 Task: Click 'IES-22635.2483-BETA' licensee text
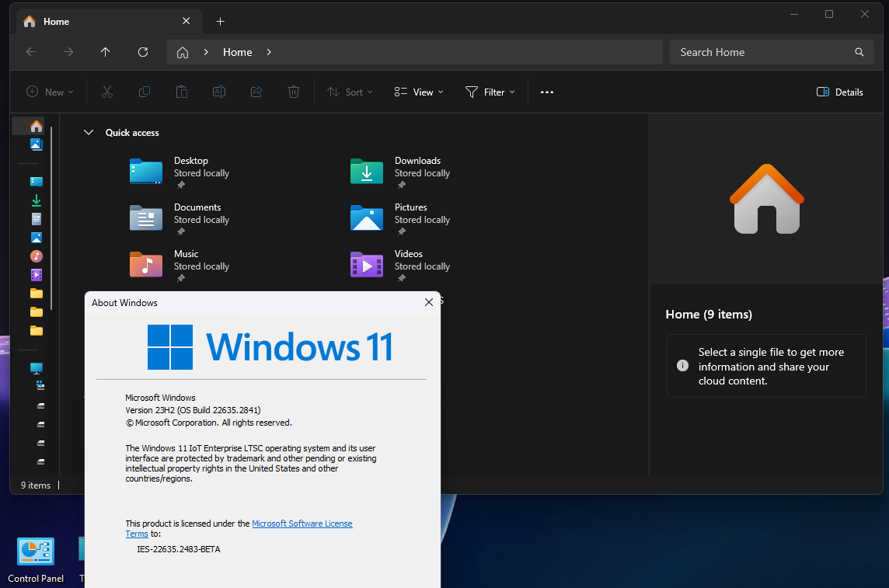pos(179,549)
